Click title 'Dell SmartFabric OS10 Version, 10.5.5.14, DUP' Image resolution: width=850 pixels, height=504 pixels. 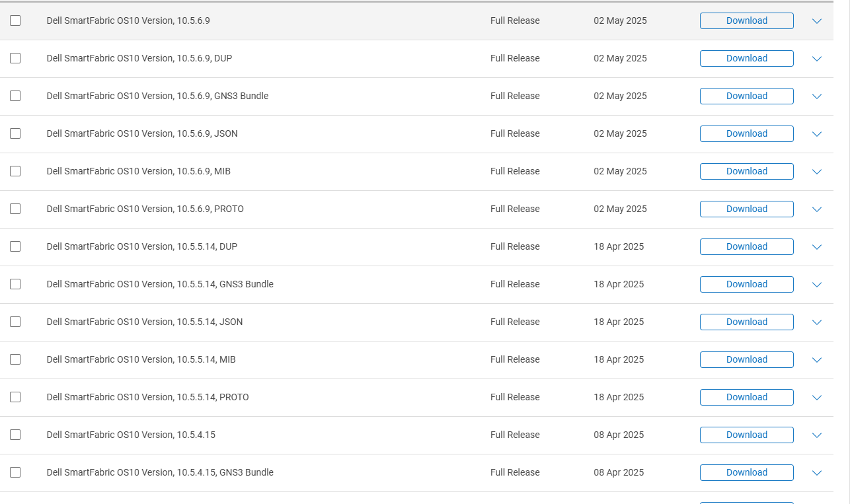point(142,246)
